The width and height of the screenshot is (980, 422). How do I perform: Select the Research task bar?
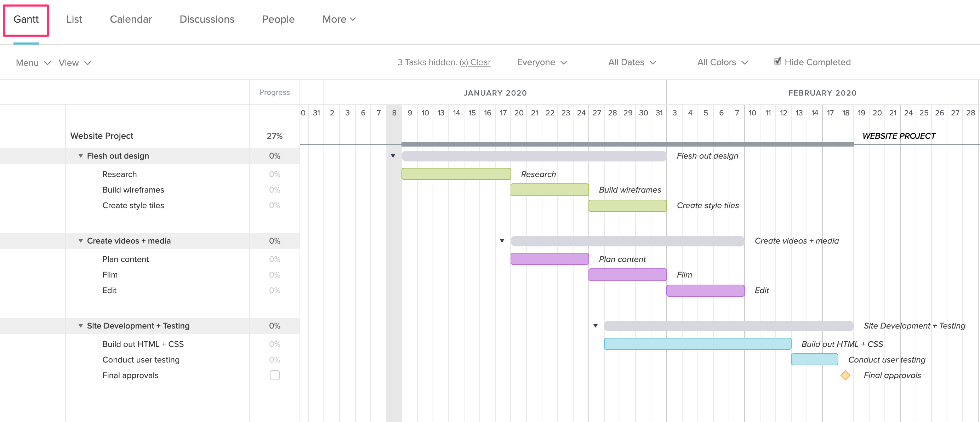pos(456,174)
